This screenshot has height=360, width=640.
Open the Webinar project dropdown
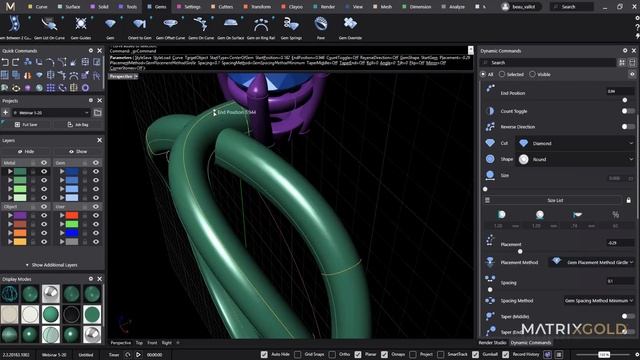51,113
